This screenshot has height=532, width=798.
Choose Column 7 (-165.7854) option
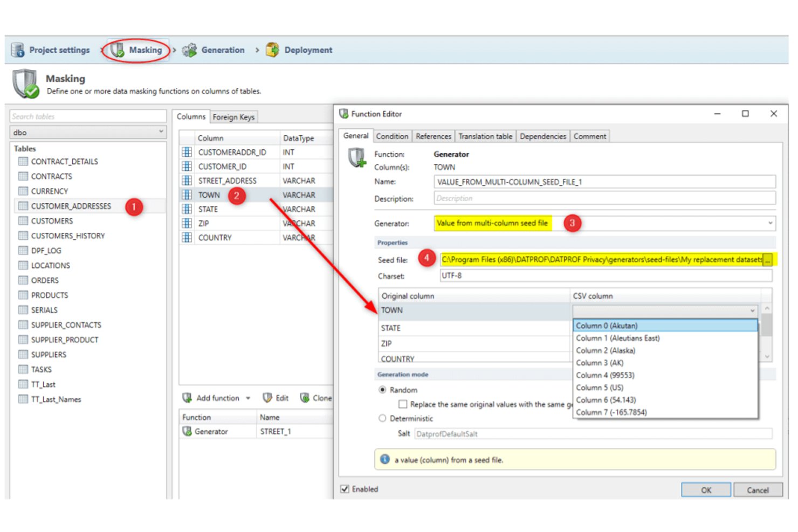[x=665, y=412]
